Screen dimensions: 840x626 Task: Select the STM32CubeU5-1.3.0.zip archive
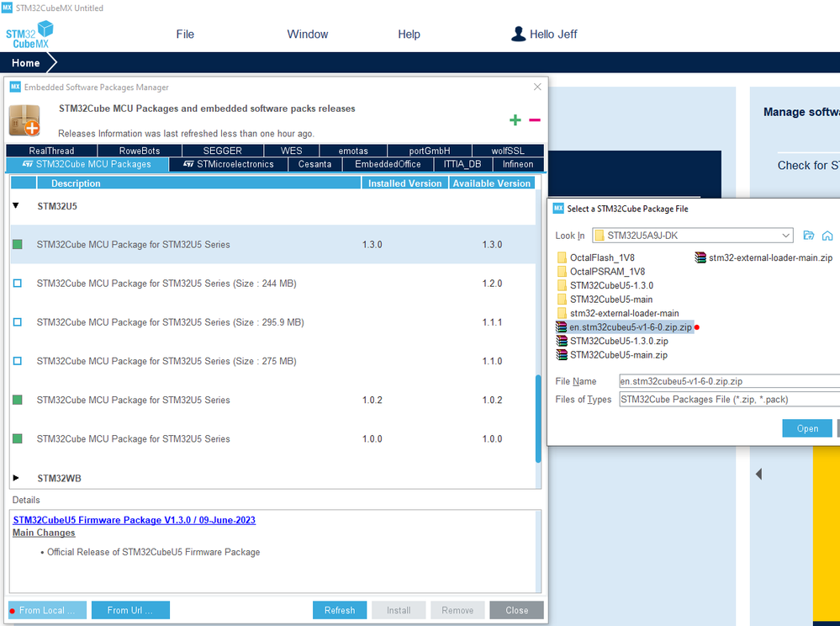click(x=612, y=341)
